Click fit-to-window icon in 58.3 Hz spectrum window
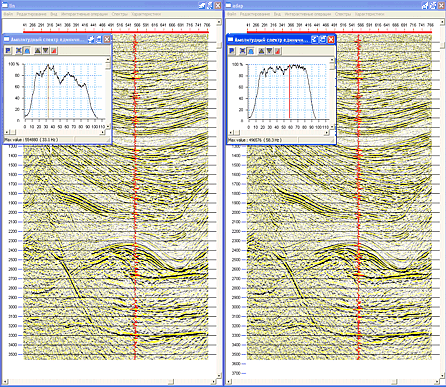Image resolution: width=446 pixels, height=387 pixels. (x=242, y=51)
